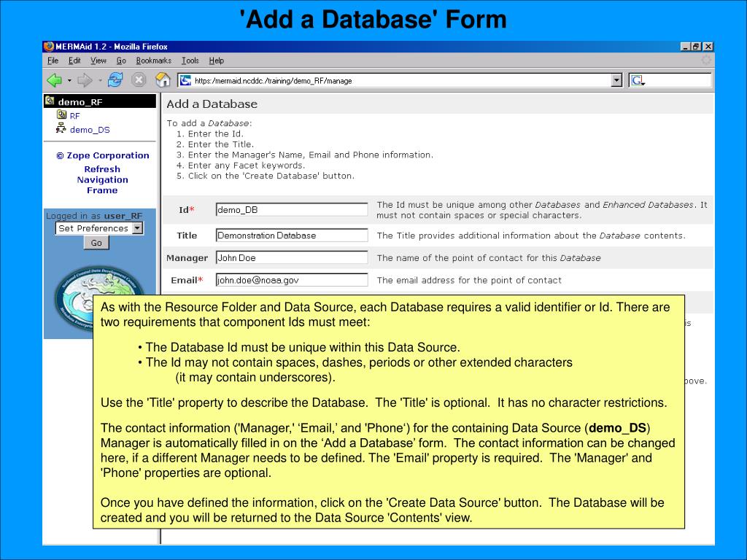The width and height of the screenshot is (747, 560).
Task: Click the Id input field
Action: pyautogui.click(x=292, y=209)
